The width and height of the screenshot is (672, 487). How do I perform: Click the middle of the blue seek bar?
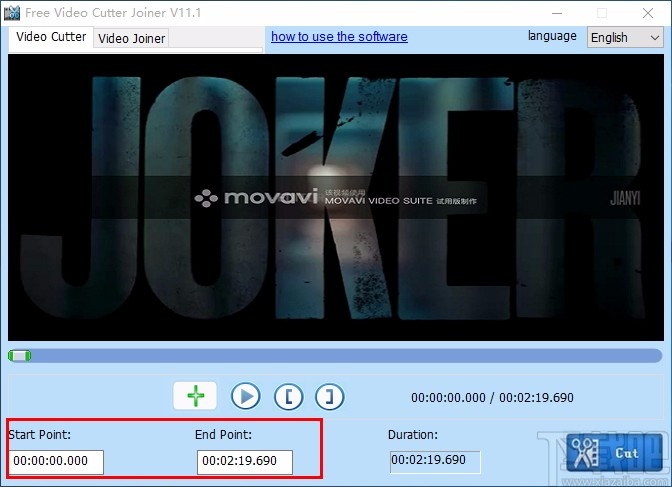(x=336, y=355)
